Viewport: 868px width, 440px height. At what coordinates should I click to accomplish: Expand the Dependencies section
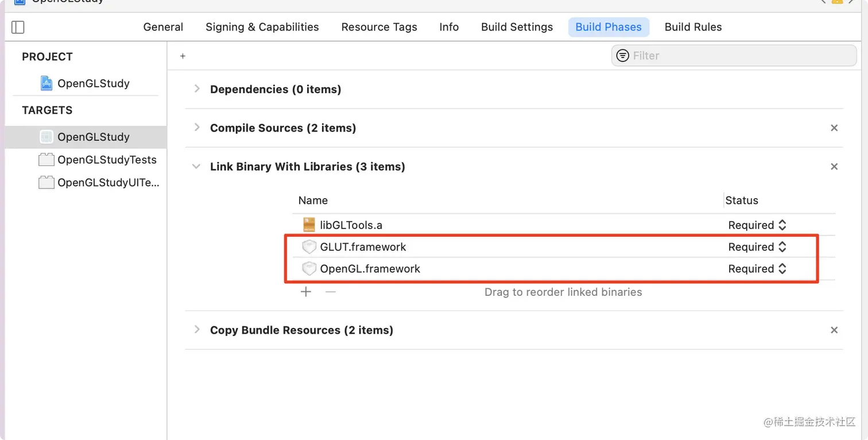click(197, 89)
